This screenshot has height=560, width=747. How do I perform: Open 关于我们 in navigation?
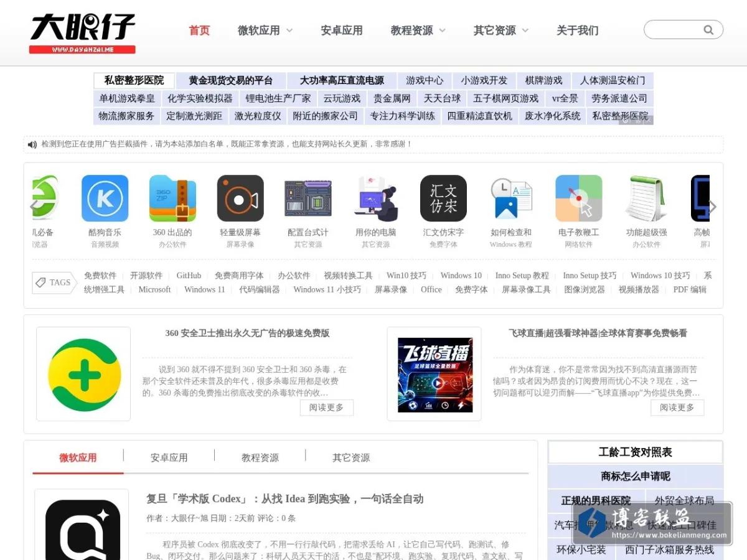pos(578,30)
